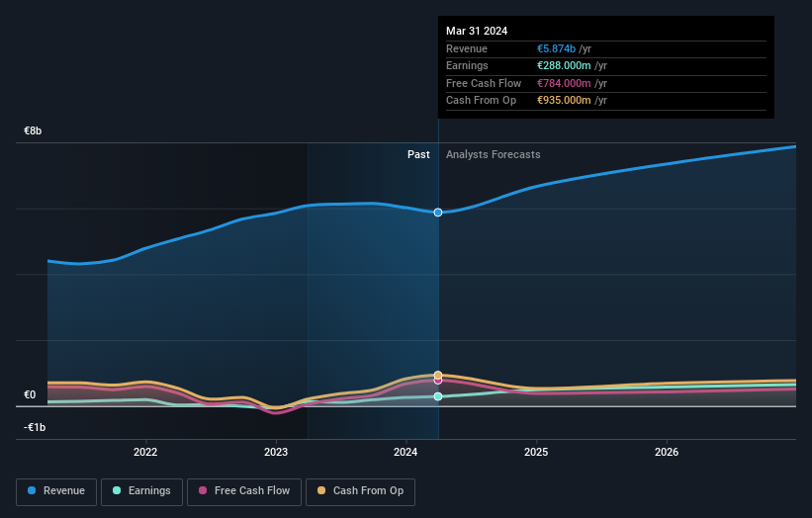
Task: Click the Earnings row label in tooltip
Action: pyautogui.click(x=467, y=65)
